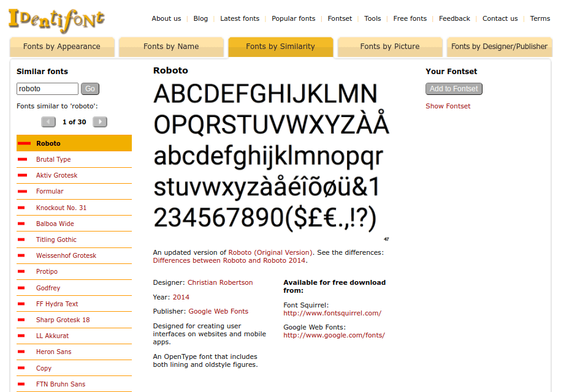
Task: Open Copy font
Action: [x=44, y=368]
